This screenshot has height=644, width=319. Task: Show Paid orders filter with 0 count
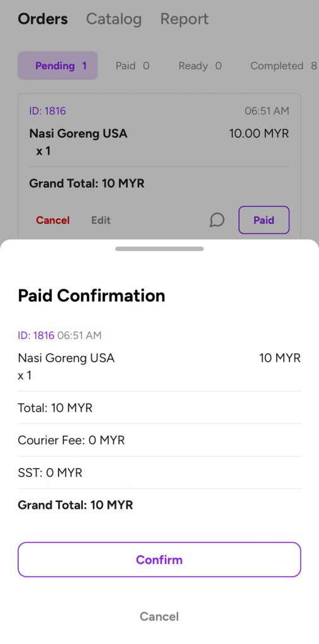click(x=132, y=65)
